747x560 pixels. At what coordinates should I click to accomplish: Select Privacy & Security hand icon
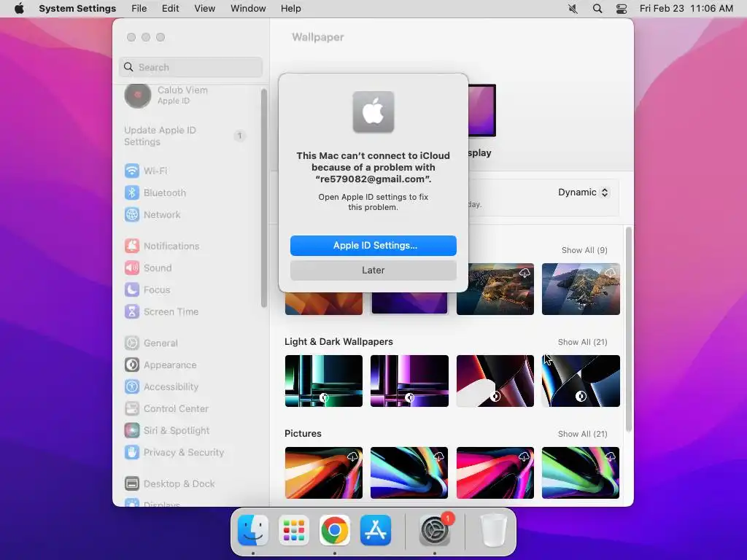tap(132, 452)
